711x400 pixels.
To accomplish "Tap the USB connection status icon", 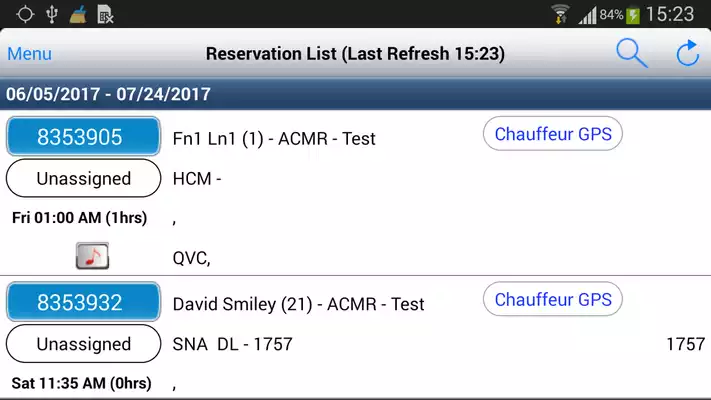I will click(x=52, y=14).
